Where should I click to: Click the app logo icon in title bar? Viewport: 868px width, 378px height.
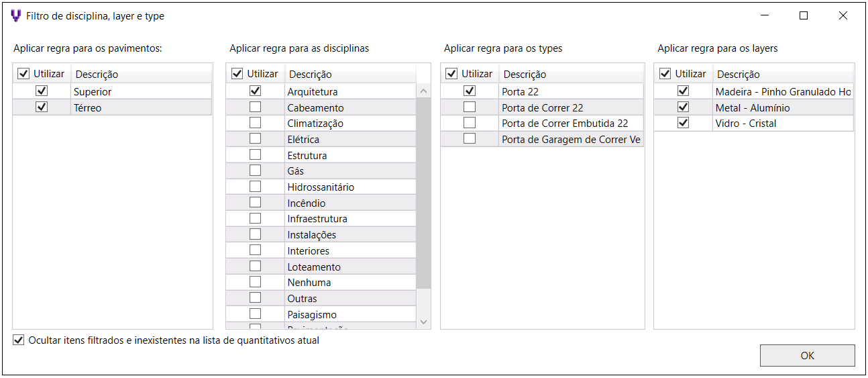[x=16, y=15]
